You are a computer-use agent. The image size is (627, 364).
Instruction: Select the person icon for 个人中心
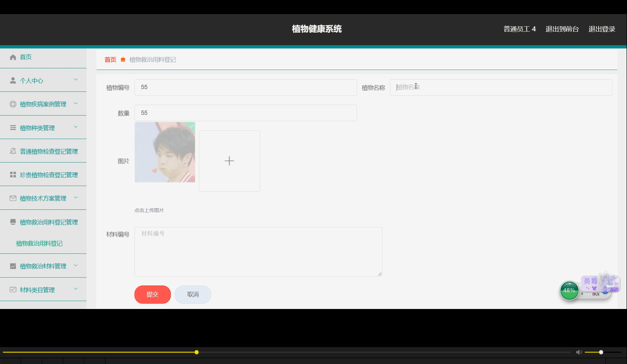point(13,80)
